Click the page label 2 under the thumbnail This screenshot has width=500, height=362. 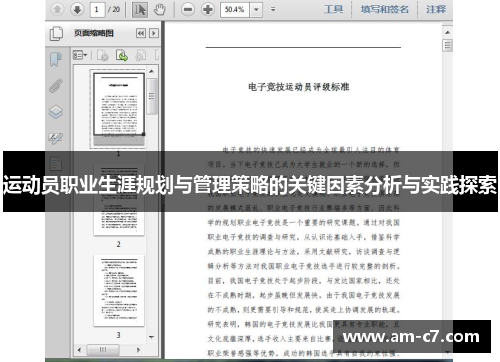pyautogui.click(x=118, y=244)
